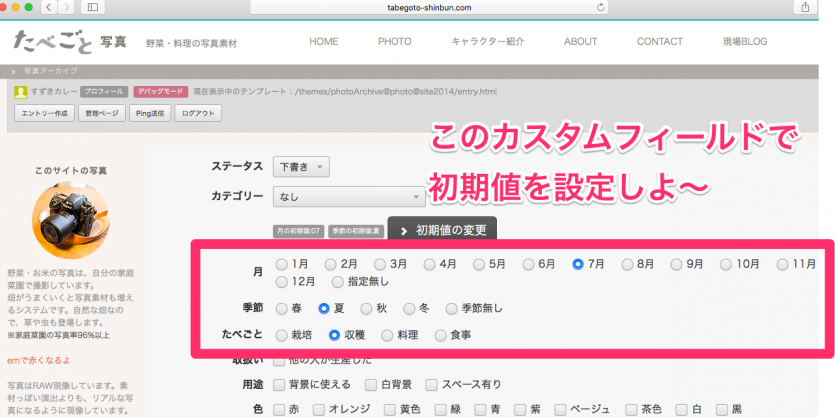
Task: Click the Safari forward arrow button
Action: point(68,7)
